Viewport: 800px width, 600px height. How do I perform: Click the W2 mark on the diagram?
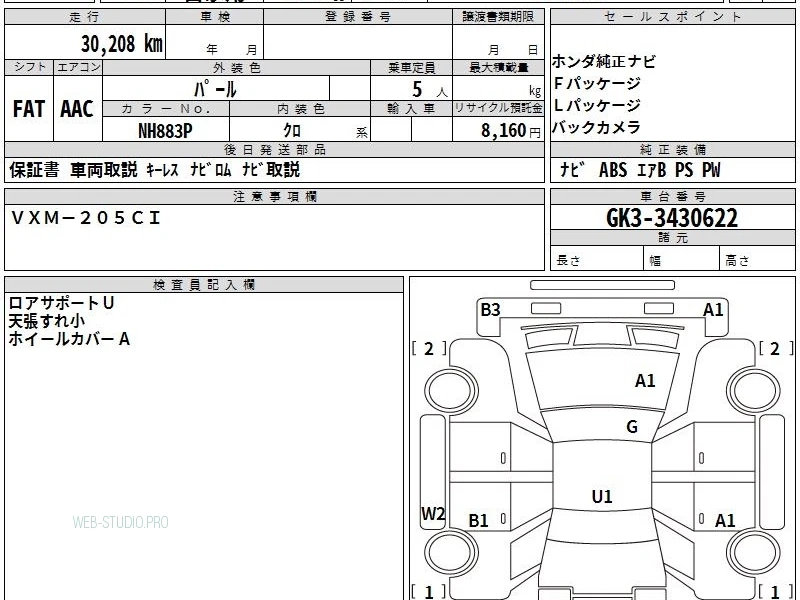coord(433,513)
